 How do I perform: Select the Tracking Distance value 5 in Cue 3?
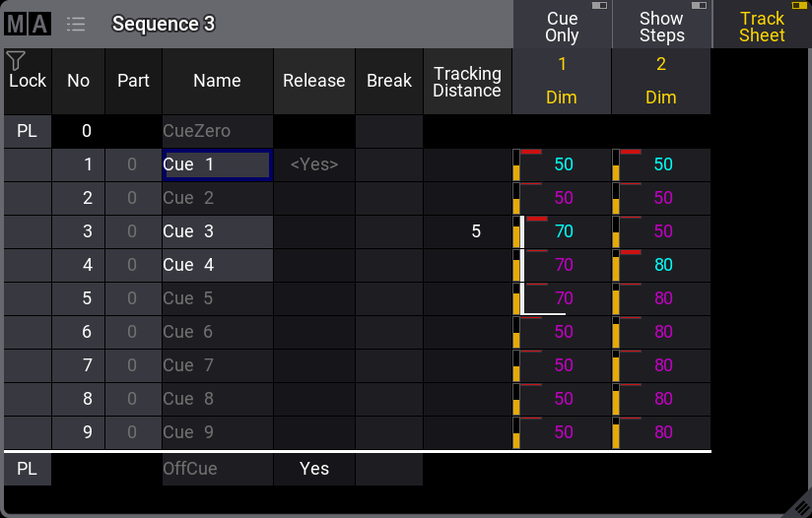coord(476,232)
